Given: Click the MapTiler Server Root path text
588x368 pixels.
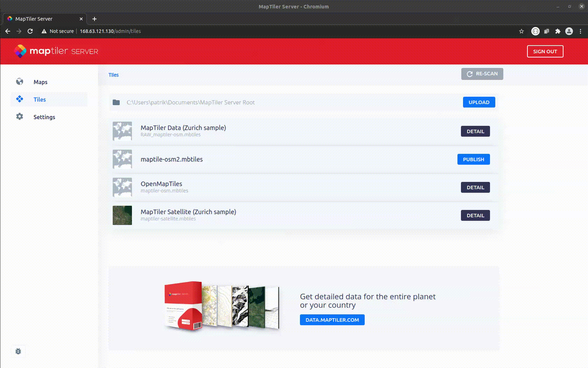Looking at the screenshot, I should point(190,102).
